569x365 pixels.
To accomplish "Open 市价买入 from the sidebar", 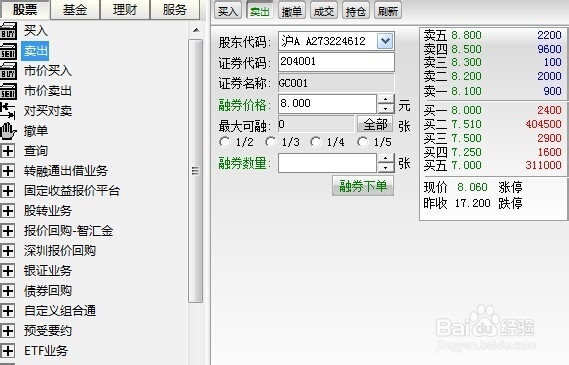I will point(48,71).
